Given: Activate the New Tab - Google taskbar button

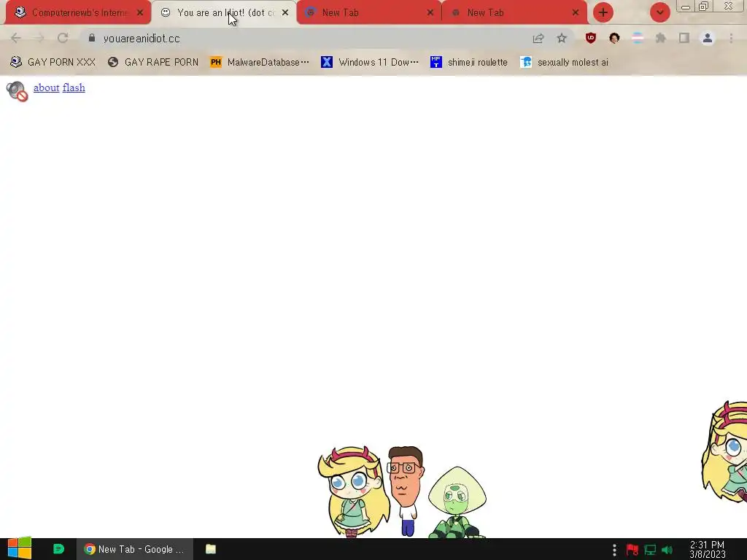Looking at the screenshot, I should [x=135, y=549].
